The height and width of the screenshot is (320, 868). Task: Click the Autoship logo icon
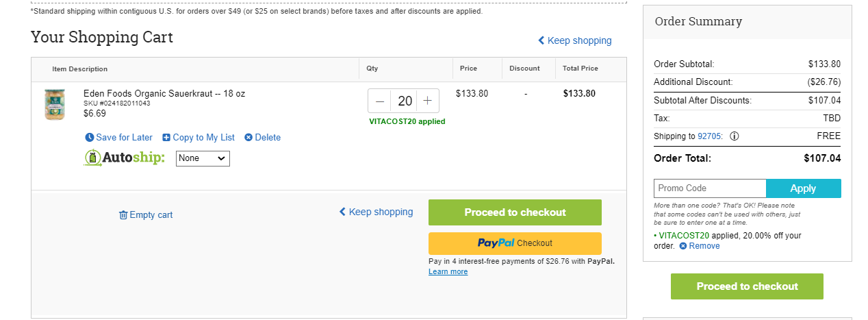pyautogui.click(x=93, y=158)
